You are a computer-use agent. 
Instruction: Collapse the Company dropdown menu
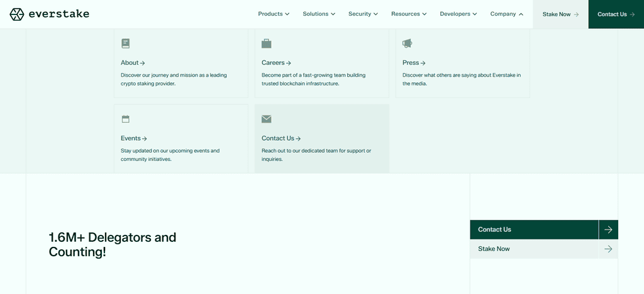pos(506,14)
